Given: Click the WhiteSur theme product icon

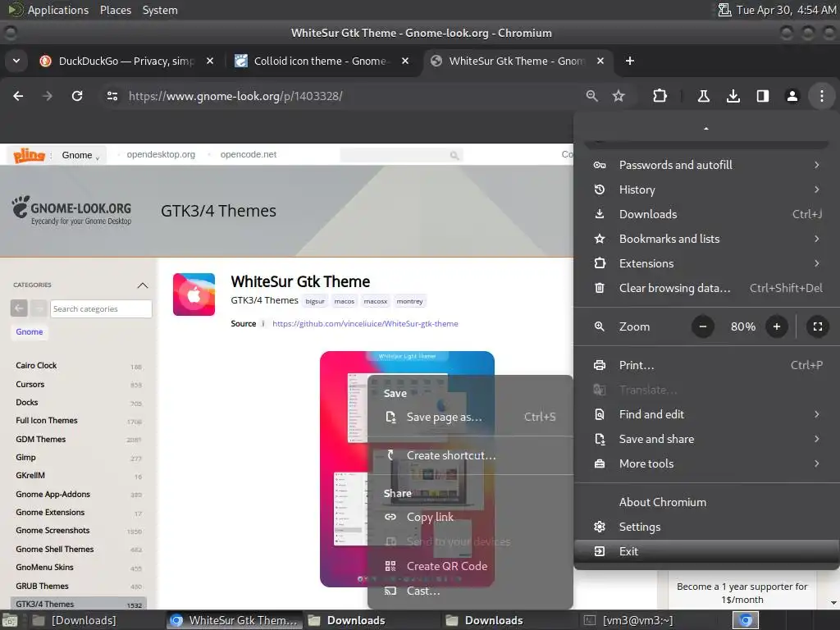Looking at the screenshot, I should click(194, 294).
